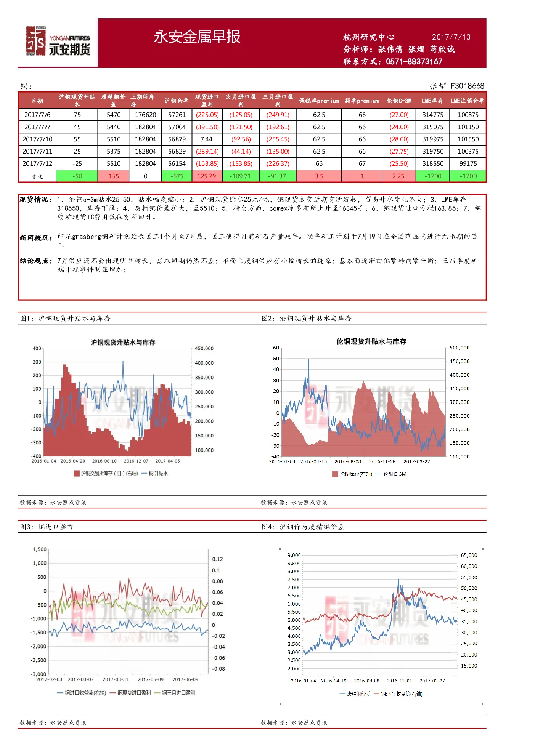Click the report date 2017/7/13
This screenshot has width=535, height=756.
tap(451, 37)
